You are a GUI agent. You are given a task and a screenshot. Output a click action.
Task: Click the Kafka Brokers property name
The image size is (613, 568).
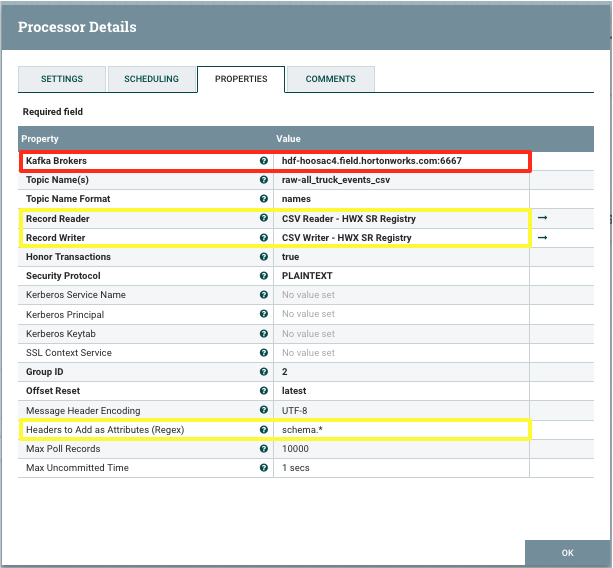pos(56,161)
